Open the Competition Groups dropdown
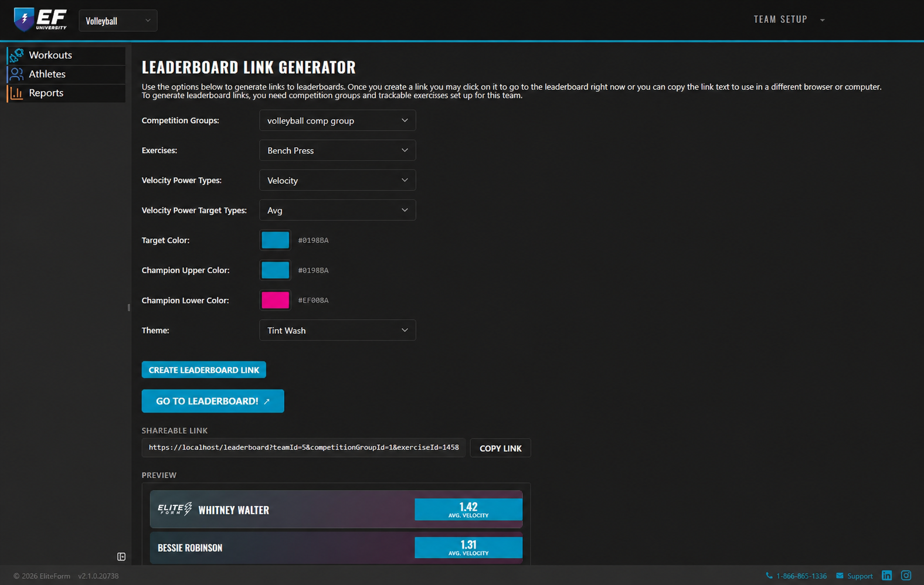Screen dimensions: 924x585 click(337, 120)
